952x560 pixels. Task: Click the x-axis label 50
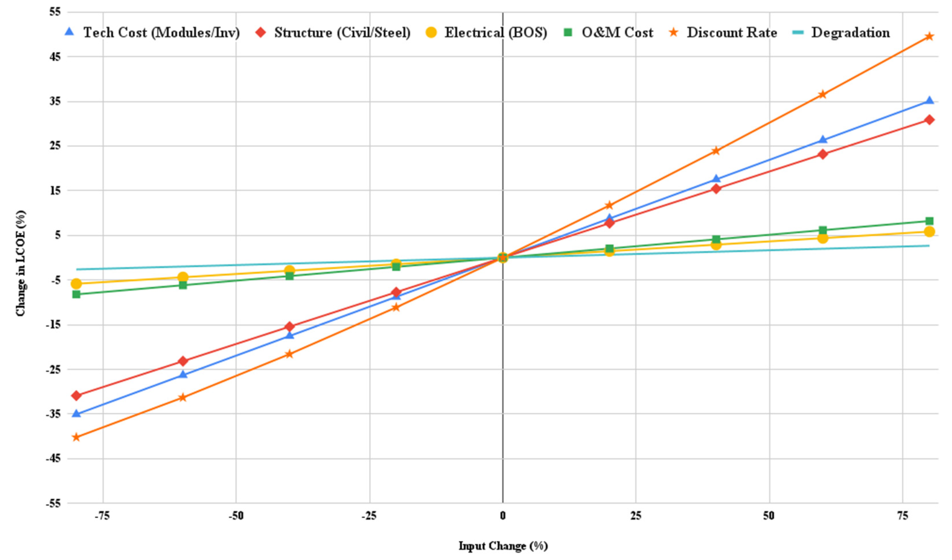click(769, 516)
